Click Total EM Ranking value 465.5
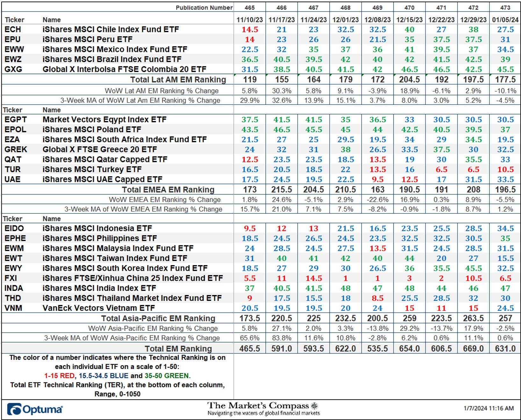The height and width of the screenshot is (420, 521). click(250, 349)
